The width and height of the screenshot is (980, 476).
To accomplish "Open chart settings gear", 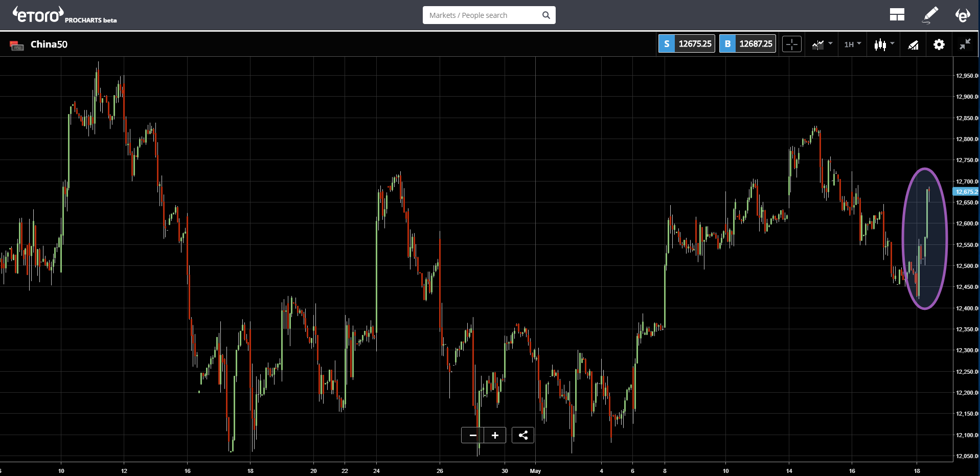I will tap(939, 44).
